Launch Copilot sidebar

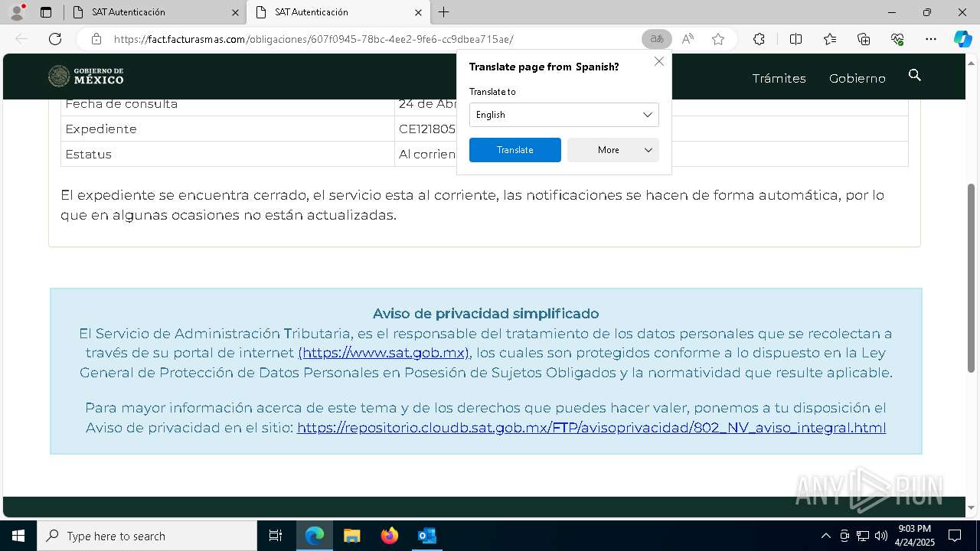tap(962, 39)
